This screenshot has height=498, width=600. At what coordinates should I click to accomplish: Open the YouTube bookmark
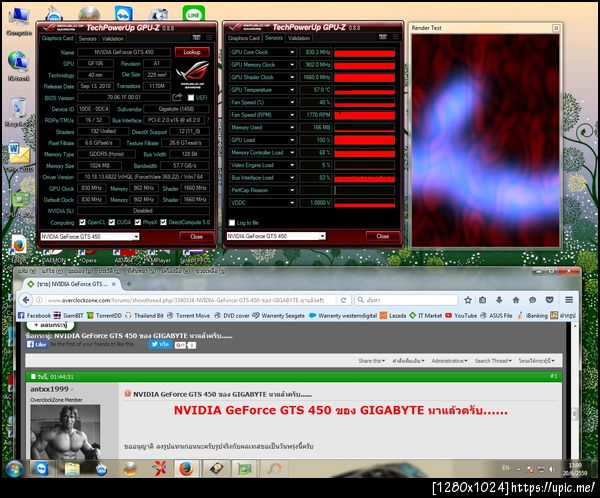(x=461, y=316)
